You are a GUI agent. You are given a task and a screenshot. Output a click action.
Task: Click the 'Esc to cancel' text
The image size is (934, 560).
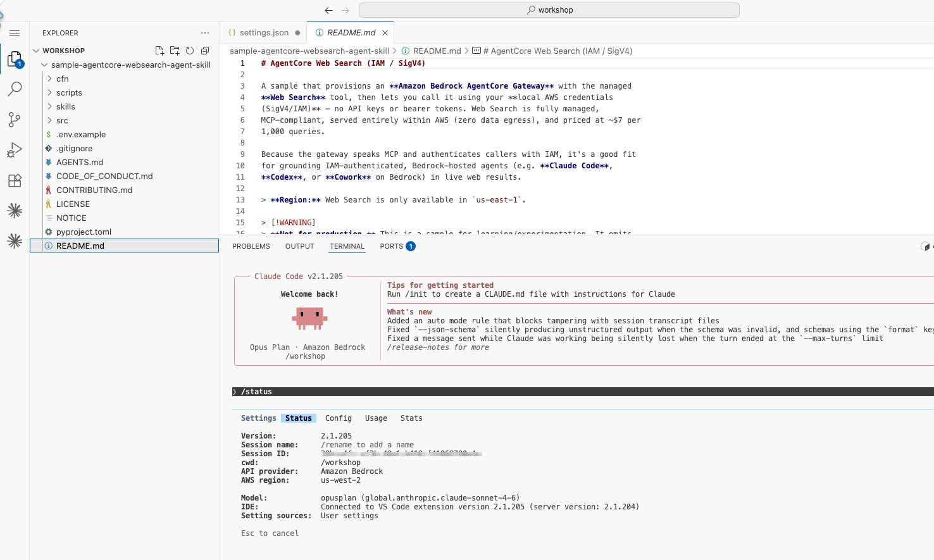tap(270, 533)
